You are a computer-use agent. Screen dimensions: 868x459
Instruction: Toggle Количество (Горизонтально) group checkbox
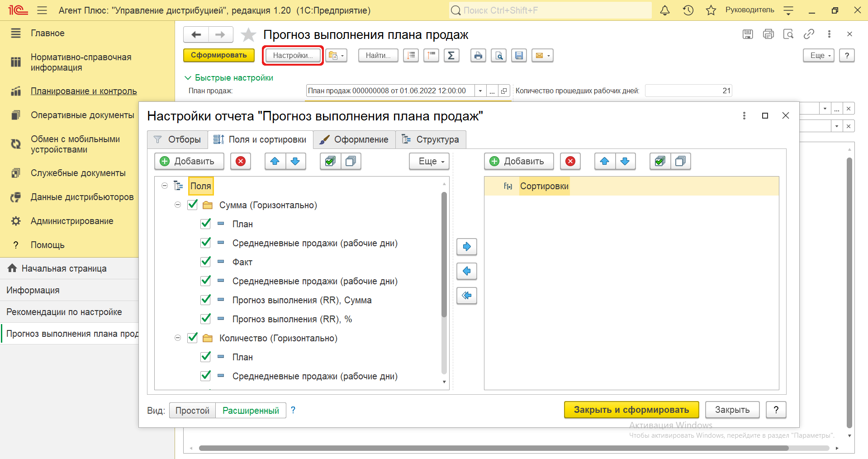click(x=192, y=338)
